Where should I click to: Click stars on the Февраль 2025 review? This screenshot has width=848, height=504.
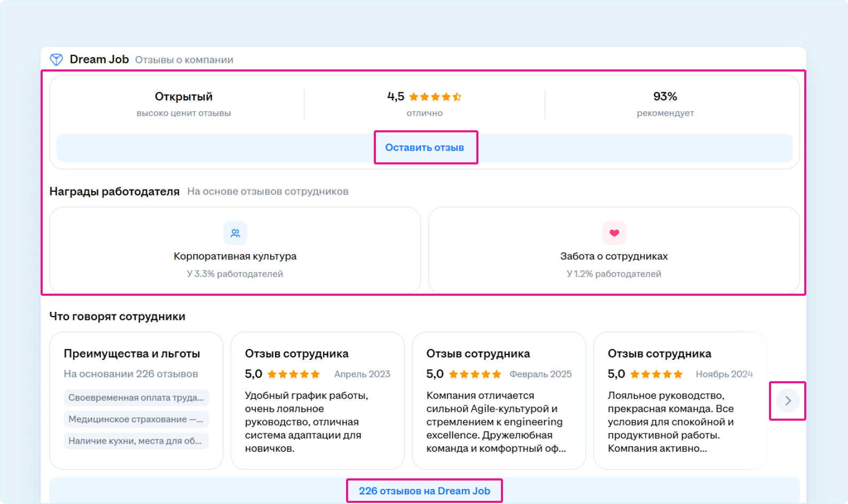pyautogui.click(x=475, y=374)
